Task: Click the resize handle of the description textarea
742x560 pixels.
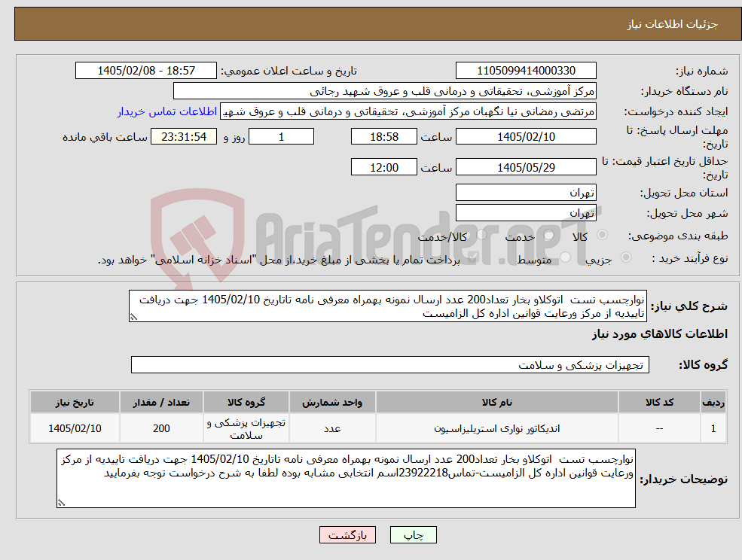Action: (x=133, y=318)
